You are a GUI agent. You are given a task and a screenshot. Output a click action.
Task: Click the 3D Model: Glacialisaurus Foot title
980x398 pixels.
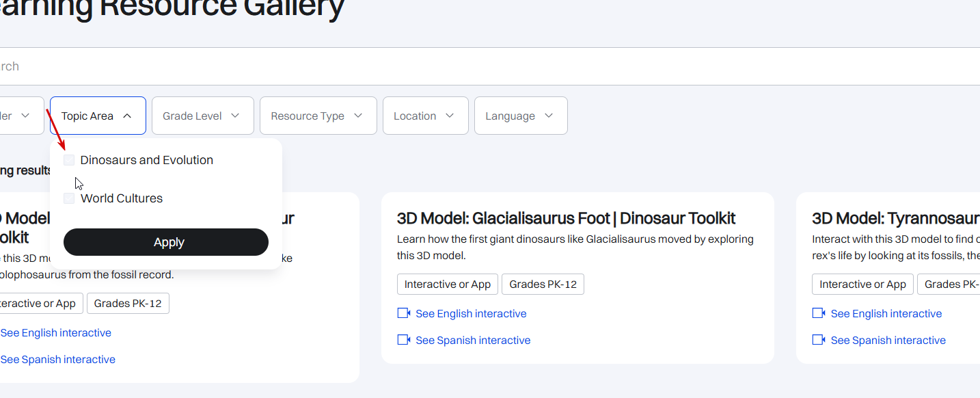(x=566, y=218)
